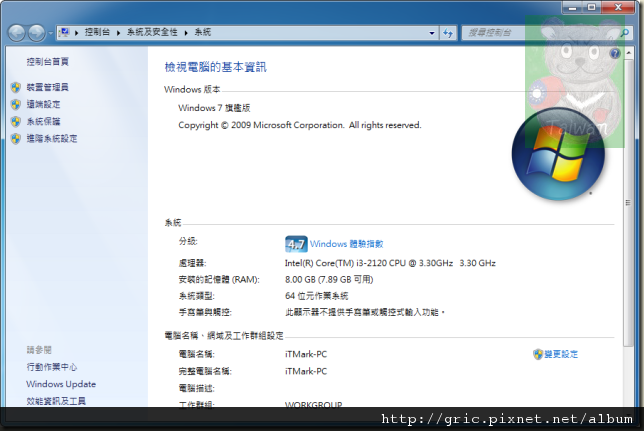Expand the chevron before 控制台 in address bar
644x431 pixels.
[x=76, y=32]
